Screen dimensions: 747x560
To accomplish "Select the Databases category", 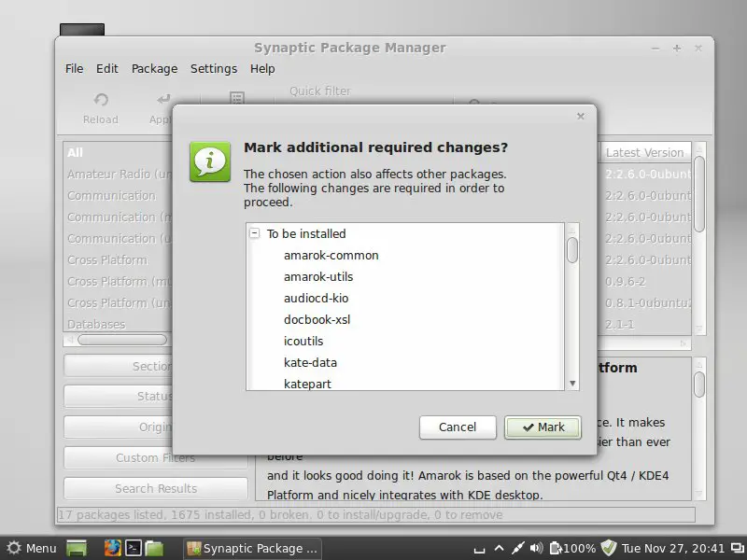I will [x=96, y=324].
